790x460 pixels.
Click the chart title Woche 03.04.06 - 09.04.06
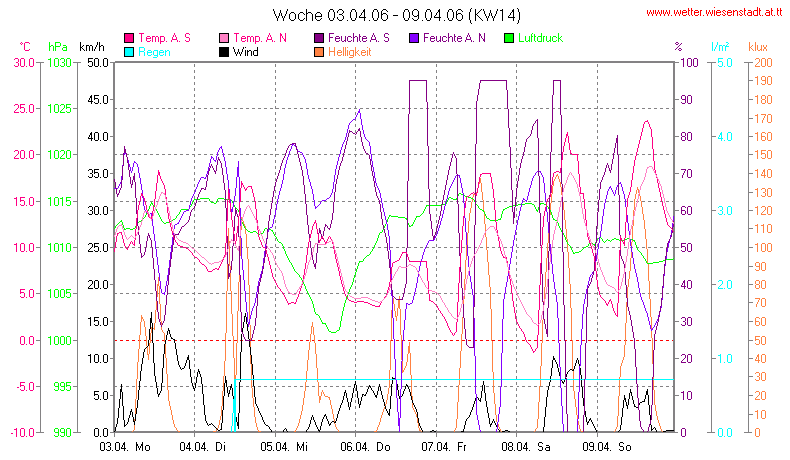click(397, 15)
